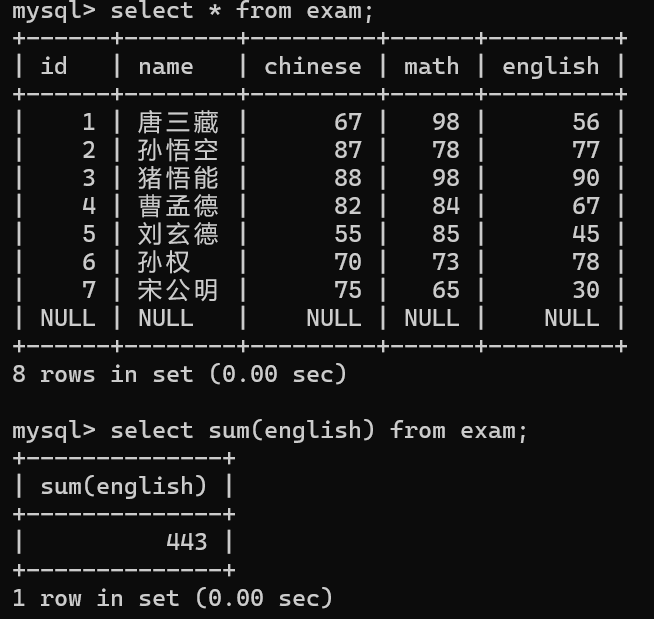Click the 'name' column header
The width and height of the screenshot is (654, 619).
[x=166, y=67]
